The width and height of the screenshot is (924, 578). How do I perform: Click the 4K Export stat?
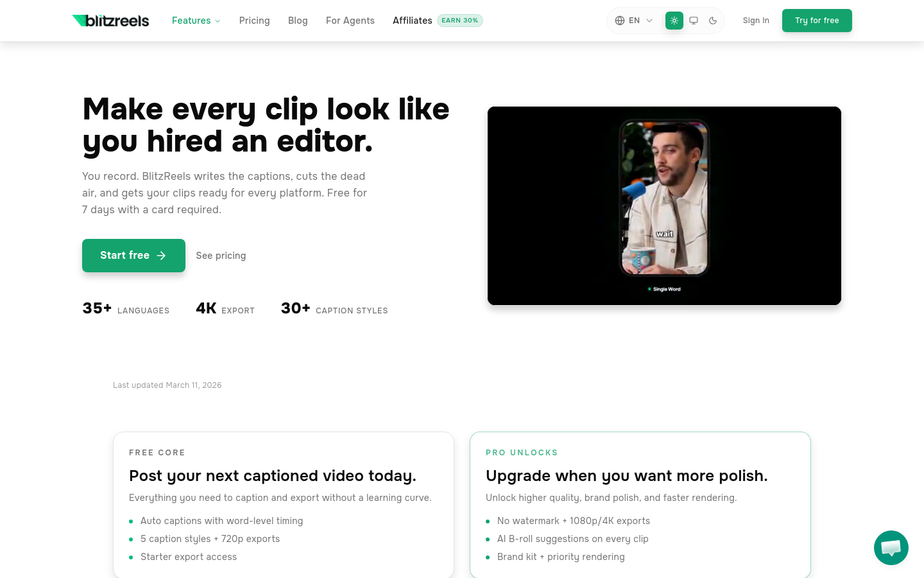[225, 309]
